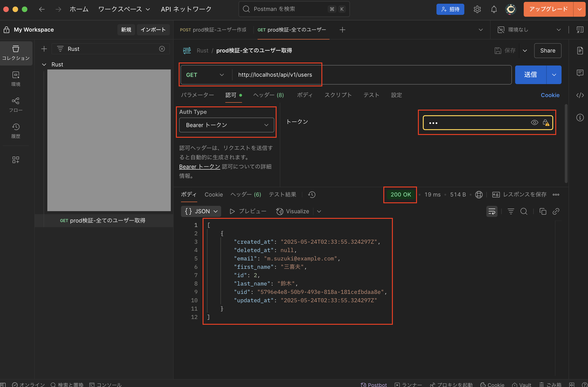Click the response link icon

pos(556,211)
